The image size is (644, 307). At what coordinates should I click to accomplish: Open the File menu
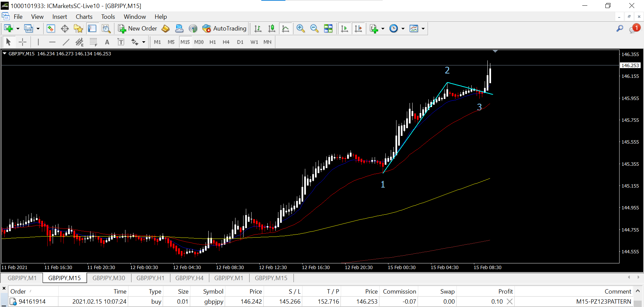click(18, 17)
